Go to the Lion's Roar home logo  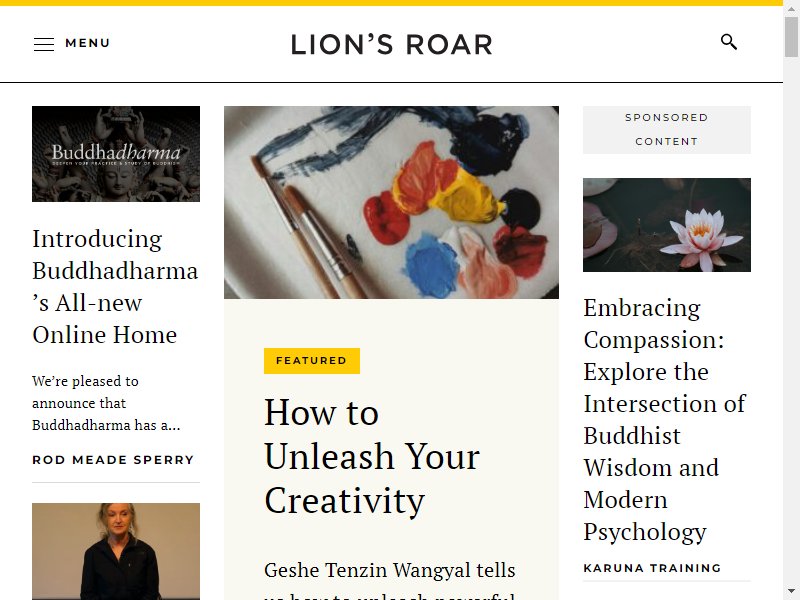click(x=392, y=44)
